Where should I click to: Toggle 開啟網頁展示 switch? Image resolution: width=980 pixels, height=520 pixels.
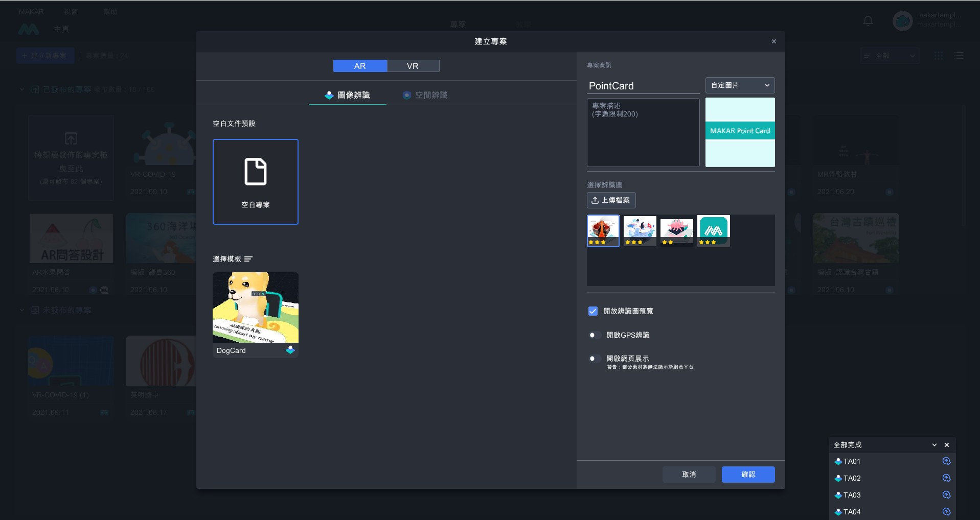click(x=594, y=359)
